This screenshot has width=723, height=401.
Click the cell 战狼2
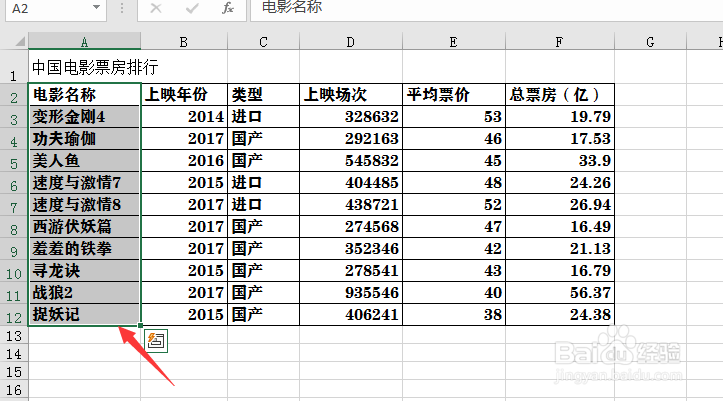point(84,293)
